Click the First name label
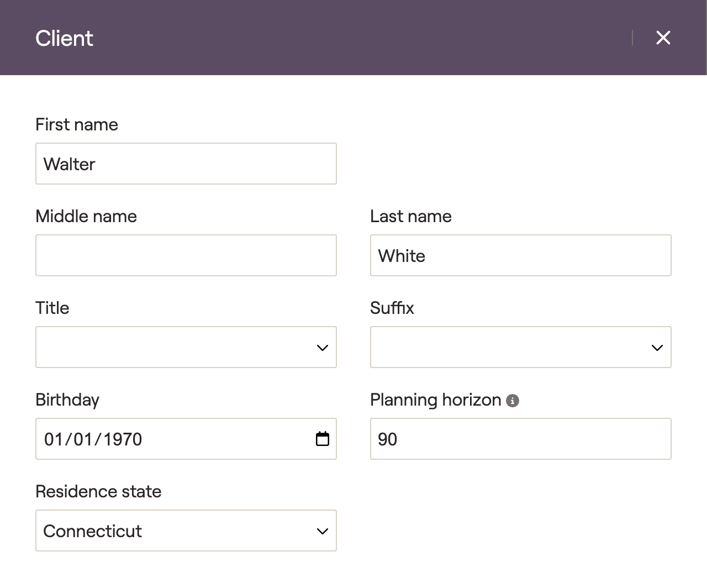Viewport: 707px width, 588px height. pyautogui.click(x=77, y=125)
